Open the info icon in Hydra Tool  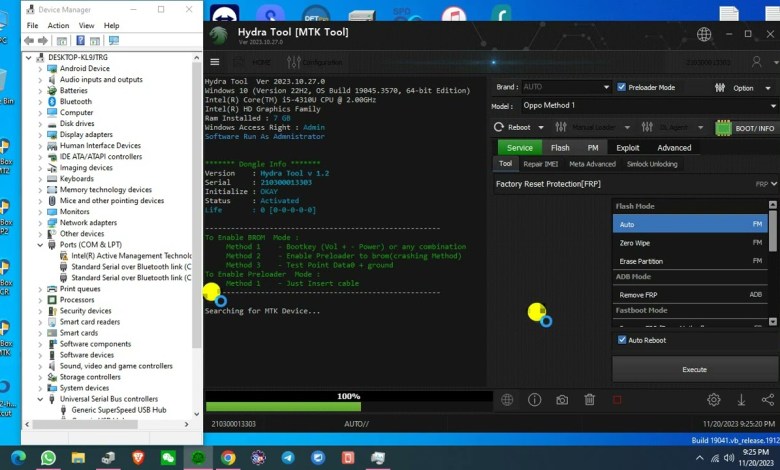click(535, 400)
